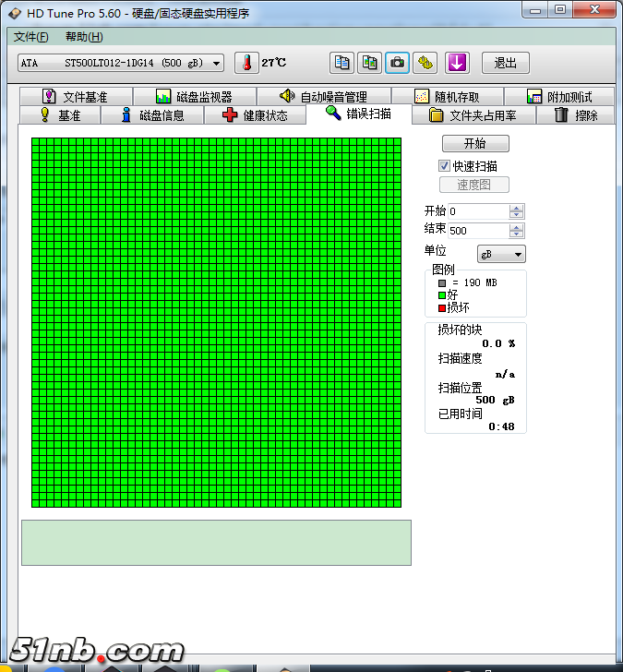Image resolution: width=623 pixels, height=672 pixels.
Task: Click the 退出 button
Action: click(x=506, y=63)
